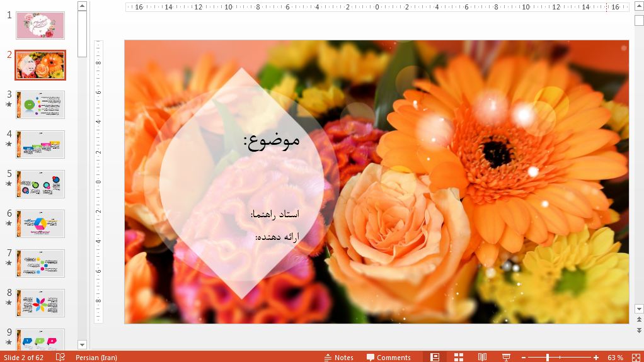644x362 pixels.
Task: Go to next slide double-arrow button
Action: click(x=639, y=330)
